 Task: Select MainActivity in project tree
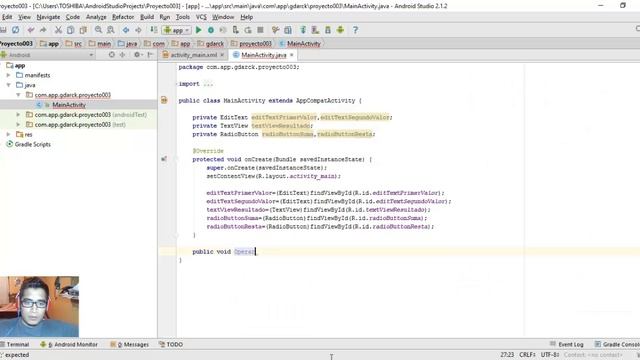click(69, 105)
